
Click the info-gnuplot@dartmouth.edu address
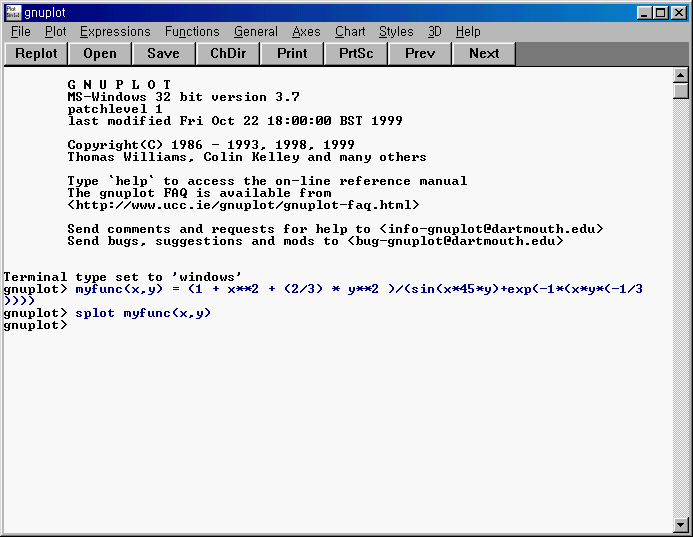pyautogui.click(x=491, y=229)
